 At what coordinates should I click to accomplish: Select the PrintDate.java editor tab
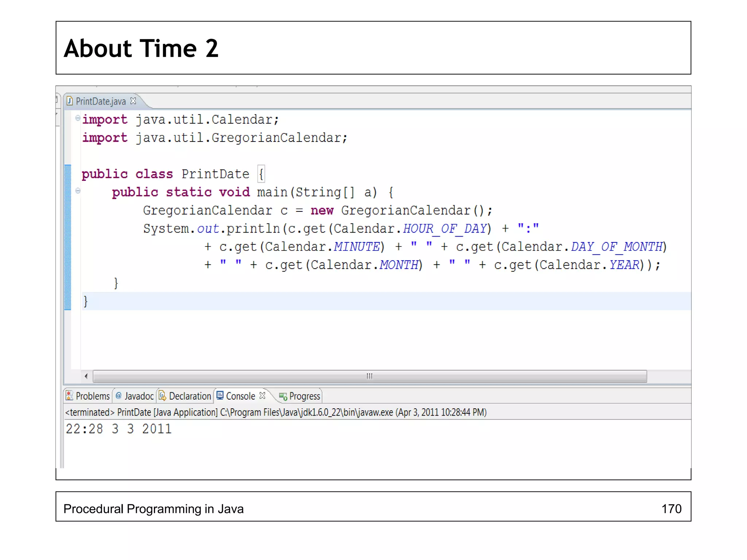(101, 101)
